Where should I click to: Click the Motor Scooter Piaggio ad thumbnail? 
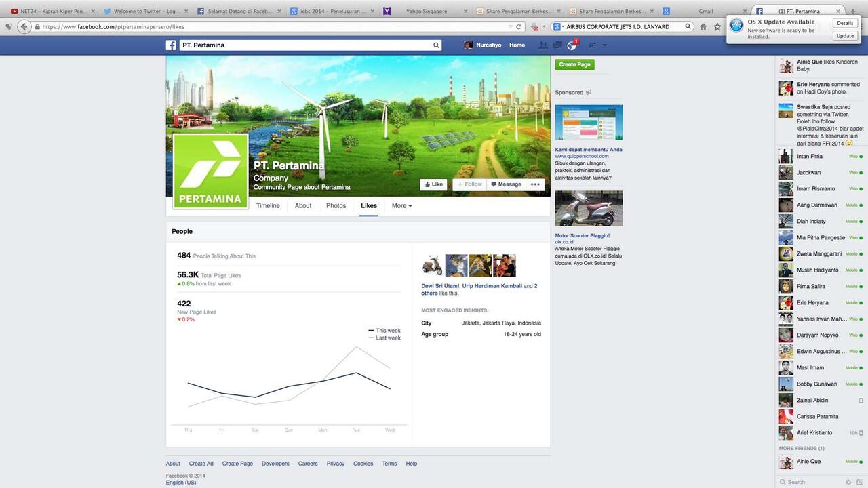[589, 209]
